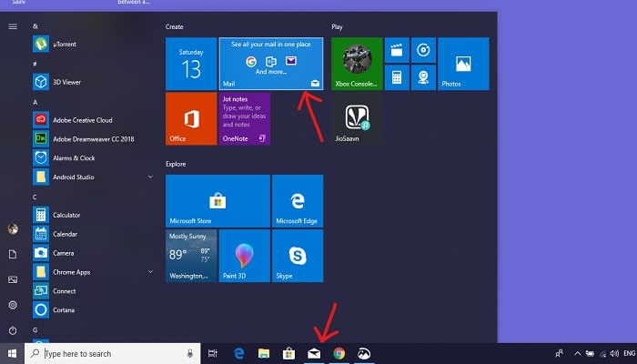Open File Explorer from the taskbar

[264, 353]
